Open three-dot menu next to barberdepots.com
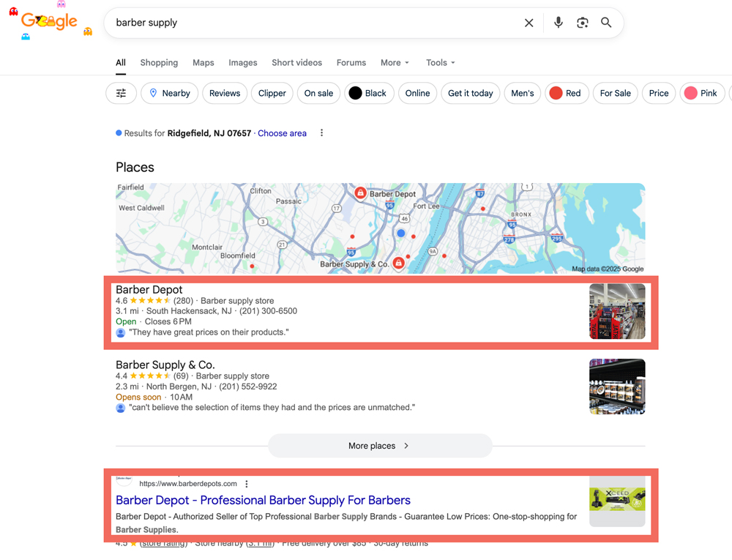 [x=247, y=484]
